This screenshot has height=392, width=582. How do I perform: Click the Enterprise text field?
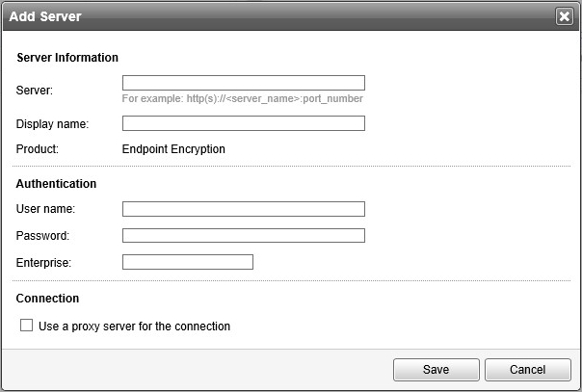point(187,262)
